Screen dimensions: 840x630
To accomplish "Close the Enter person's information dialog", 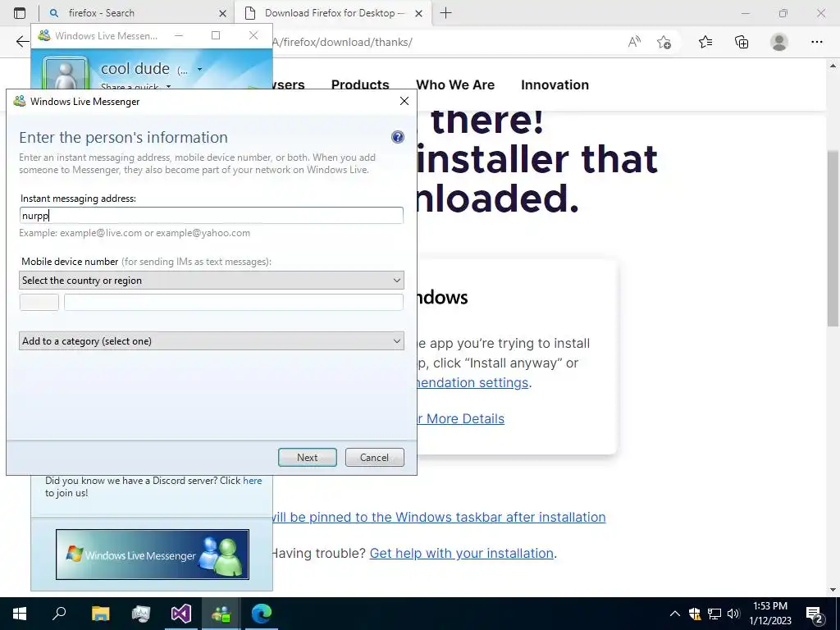I will 404,101.
